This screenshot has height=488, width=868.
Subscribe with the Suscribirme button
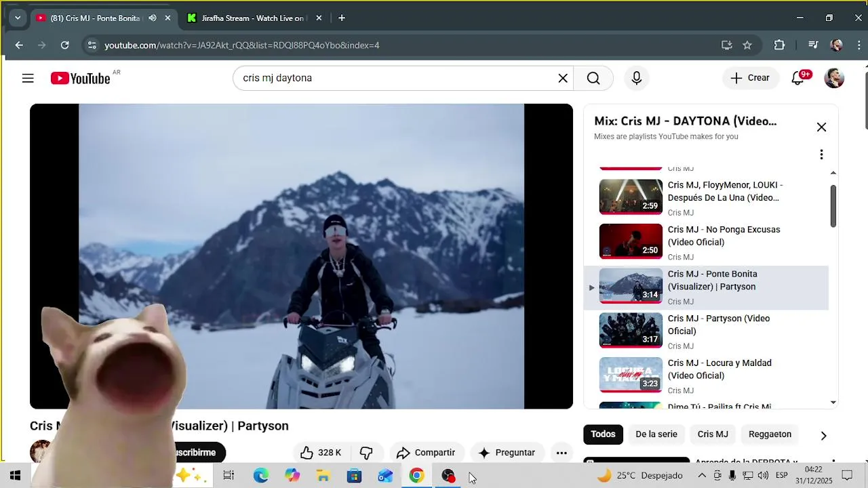click(x=195, y=453)
